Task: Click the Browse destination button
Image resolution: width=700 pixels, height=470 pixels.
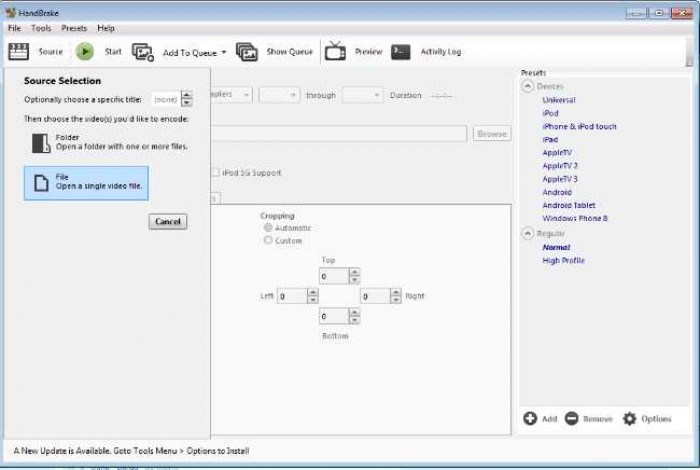Action: [492, 133]
